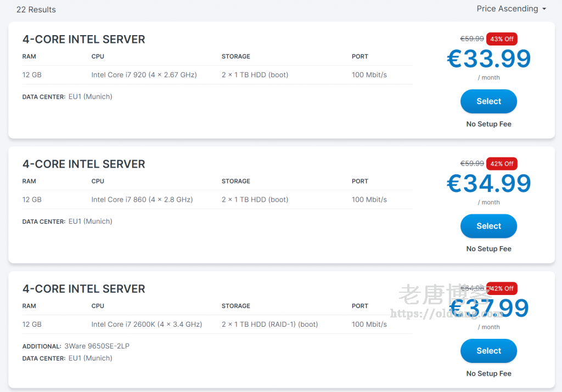This screenshot has width=562, height=392.
Task: Select the €34.99 Intel Core i7 860 server
Action: (x=488, y=226)
